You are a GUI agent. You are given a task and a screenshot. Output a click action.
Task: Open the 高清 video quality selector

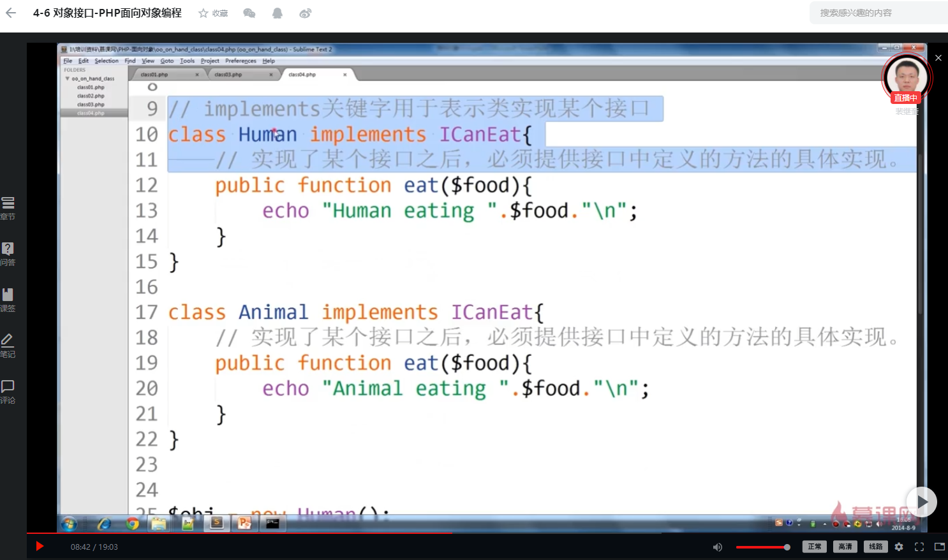(845, 547)
